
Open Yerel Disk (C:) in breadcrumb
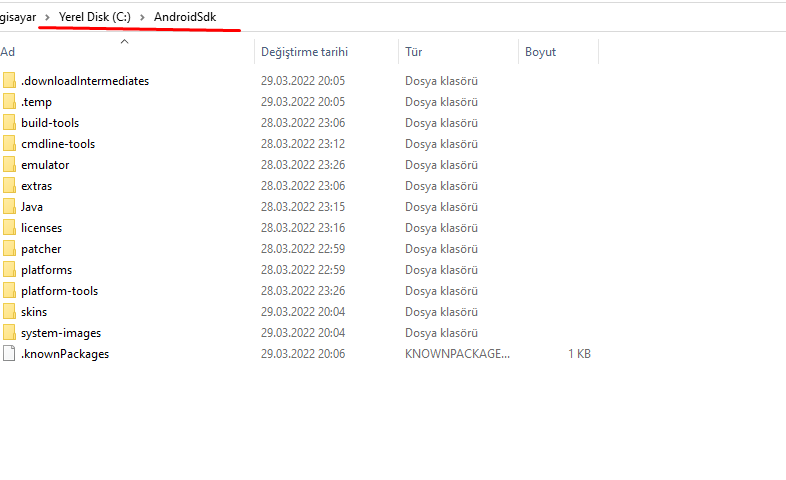pos(95,17)
